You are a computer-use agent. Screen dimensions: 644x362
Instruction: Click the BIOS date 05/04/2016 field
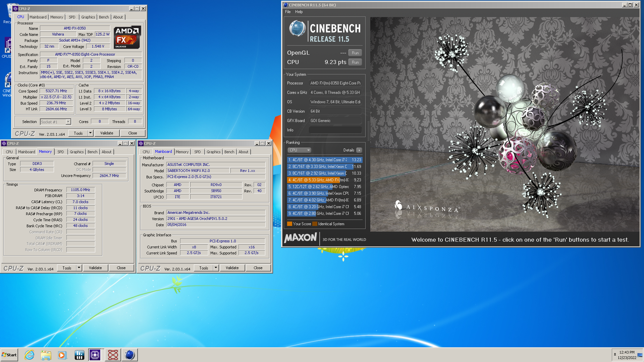click(x=216, y=225)
